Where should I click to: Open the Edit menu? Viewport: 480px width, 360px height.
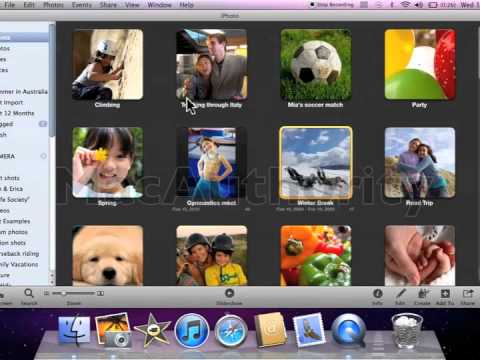click(x=29, y=5)
